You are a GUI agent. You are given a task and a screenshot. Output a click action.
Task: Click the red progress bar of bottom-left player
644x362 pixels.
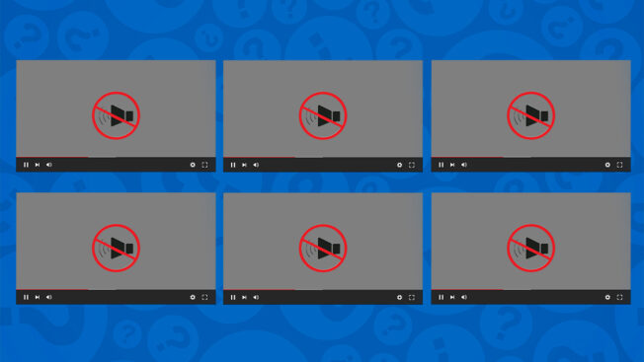[52, 289]
